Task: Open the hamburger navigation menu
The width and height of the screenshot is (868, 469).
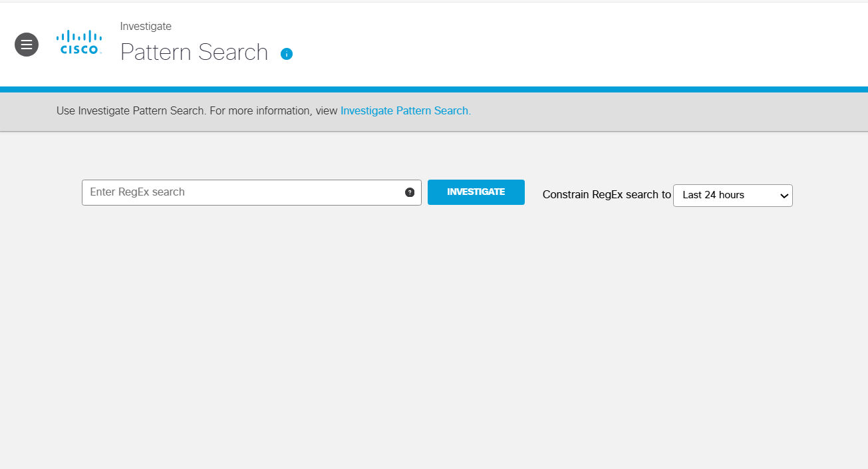Action: 27,45
